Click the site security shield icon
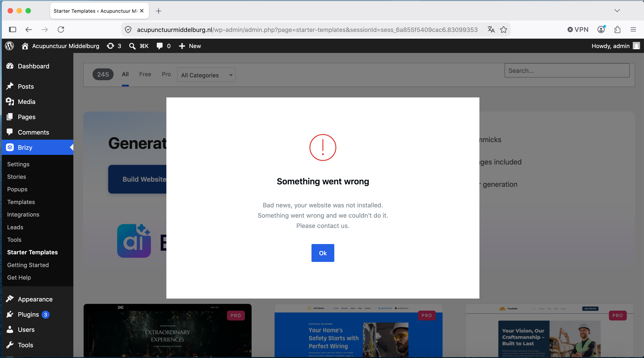 click(128, 30)
